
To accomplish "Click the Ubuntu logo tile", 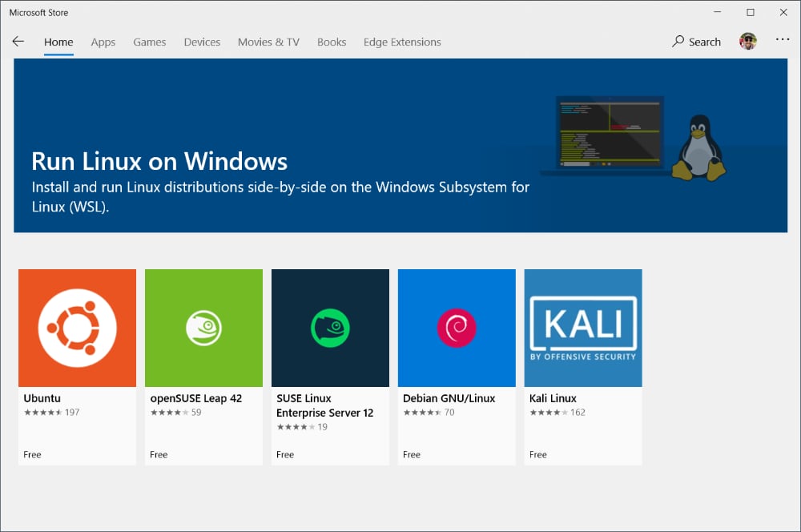I will point(77,328).
